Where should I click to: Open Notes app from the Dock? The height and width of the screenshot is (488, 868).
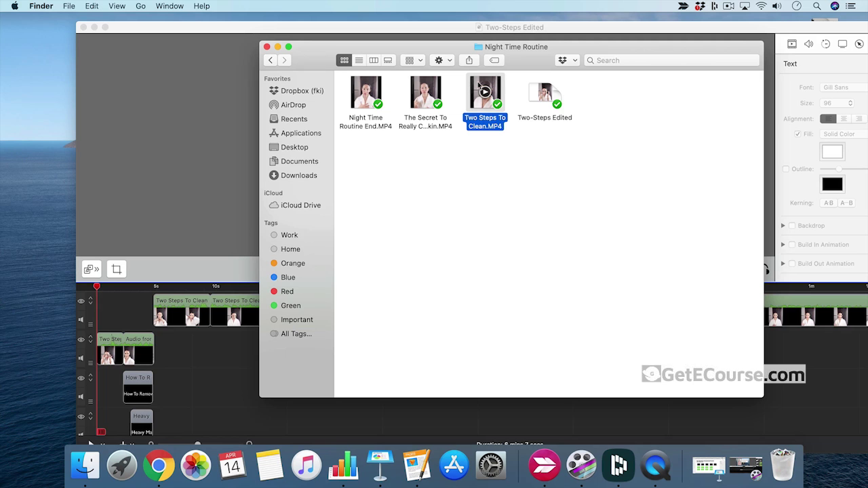269,466
